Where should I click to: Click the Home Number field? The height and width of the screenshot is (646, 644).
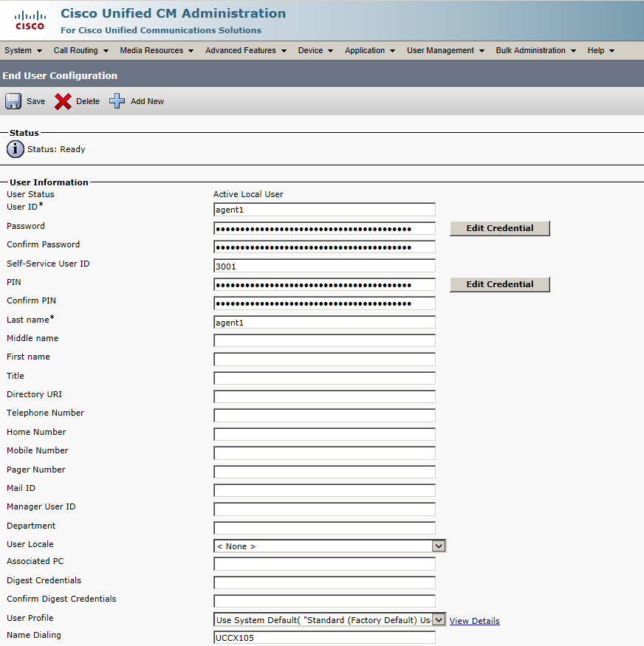click(324, 434)
